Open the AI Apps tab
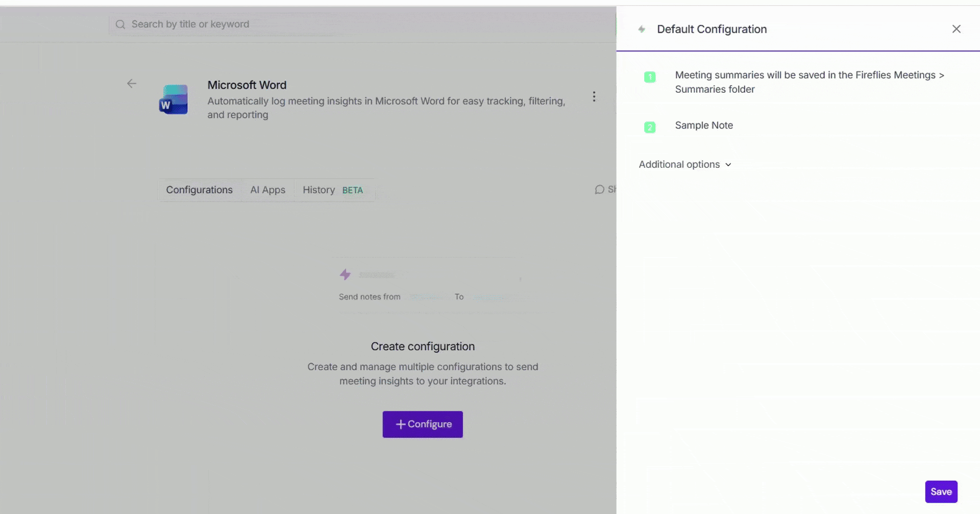The height and width of the screenshot is (514, 980). [267, 190]
